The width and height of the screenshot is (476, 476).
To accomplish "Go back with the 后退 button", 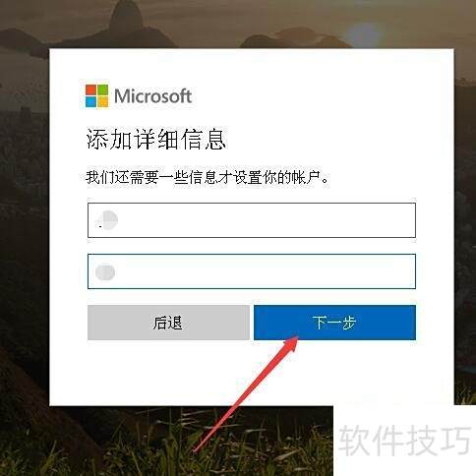I will point(168,323).
